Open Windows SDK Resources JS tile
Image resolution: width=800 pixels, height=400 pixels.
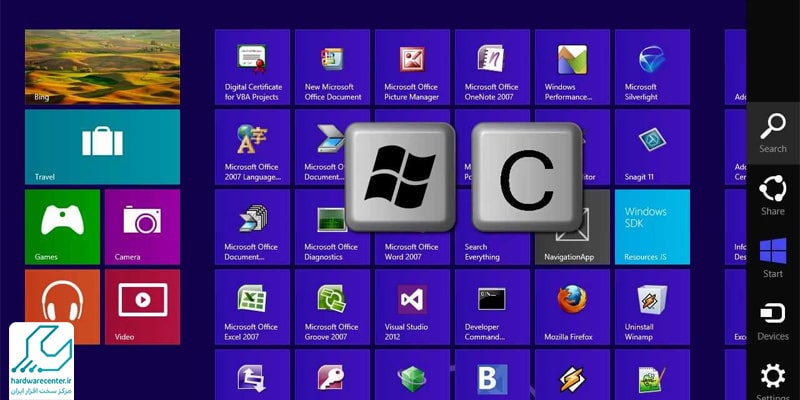[x=653, y=227]
